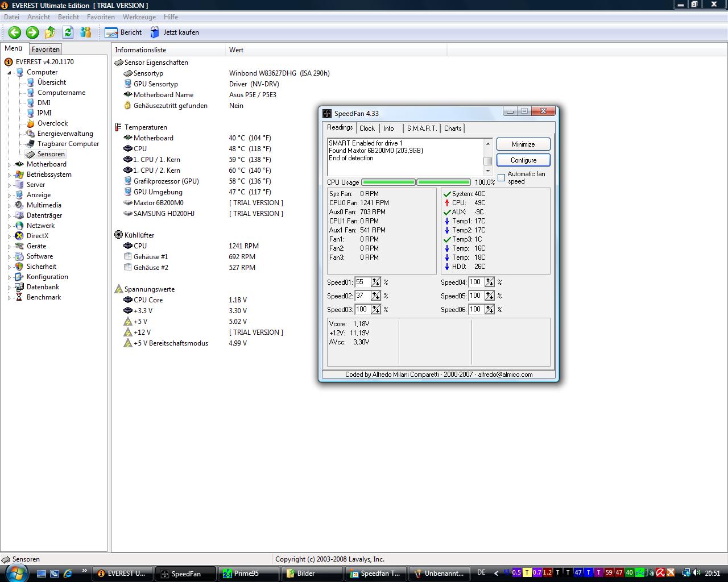Click the Software icon in tree

[19, 256]
